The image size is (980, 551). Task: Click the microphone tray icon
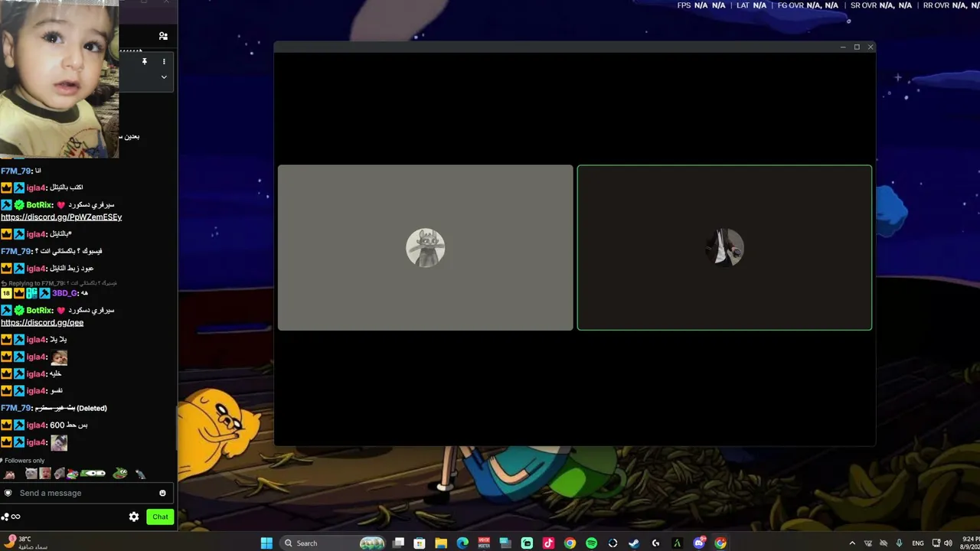pyautogui.click(x=899, y=543)
